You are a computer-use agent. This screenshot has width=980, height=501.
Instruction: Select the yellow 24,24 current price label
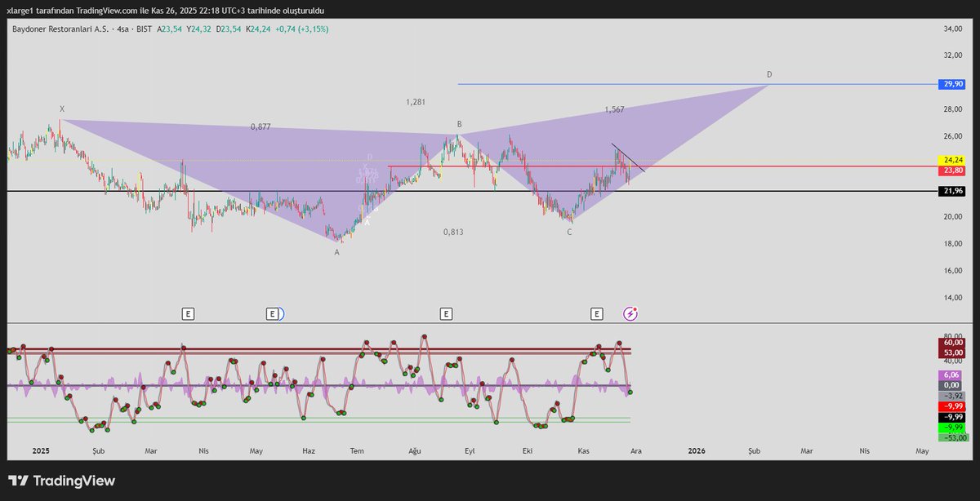(x=953, y=161)
